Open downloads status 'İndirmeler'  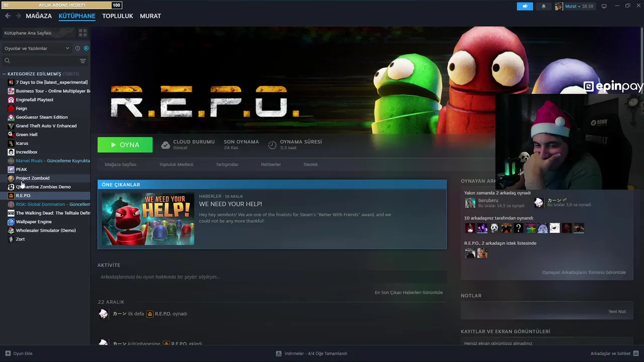pos(311,353)
